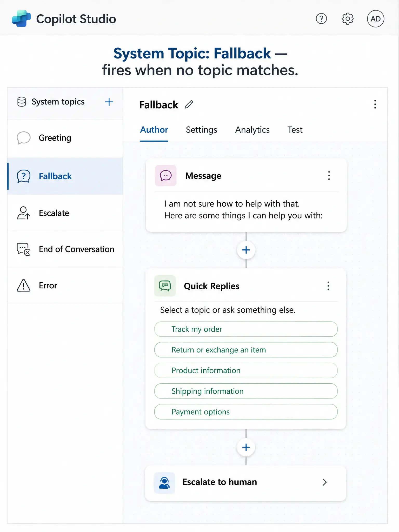This screenshot has height=532, width=399.
Task: Click the Quick Replies node title
Action: click(211, 286)
